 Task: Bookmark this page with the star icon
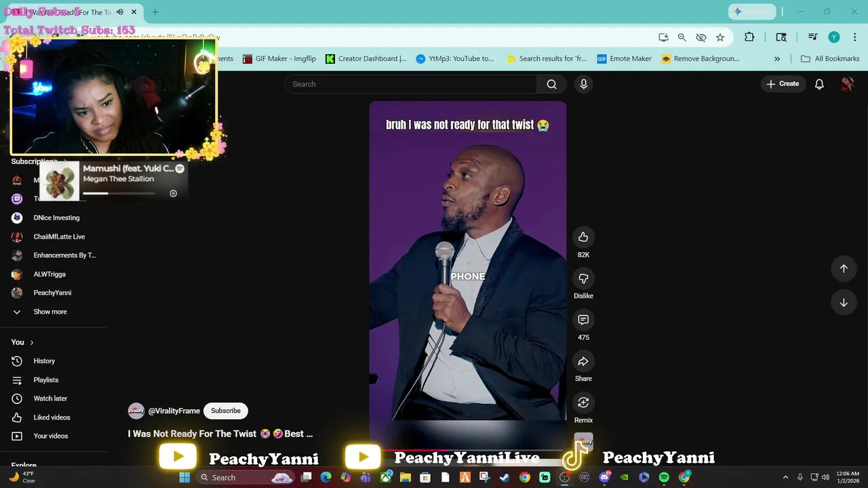(720, 37)
